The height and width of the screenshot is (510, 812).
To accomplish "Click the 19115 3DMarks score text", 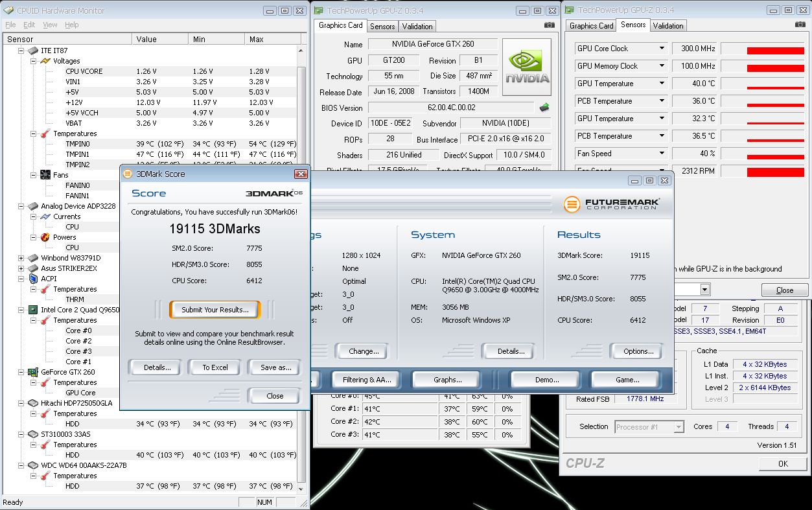I will pos(215,229).
